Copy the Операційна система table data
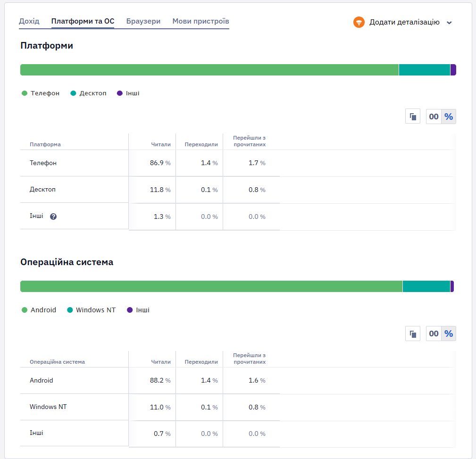The height and width of the screenshot is (459, 476). click(x=413, y=334)
